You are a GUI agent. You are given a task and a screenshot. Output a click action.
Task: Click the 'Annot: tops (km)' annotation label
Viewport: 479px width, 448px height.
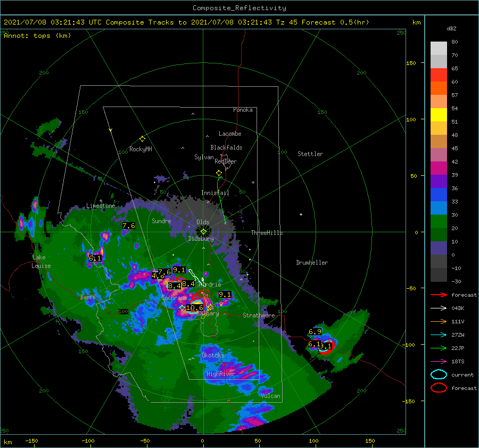click(x=37, y=36)
